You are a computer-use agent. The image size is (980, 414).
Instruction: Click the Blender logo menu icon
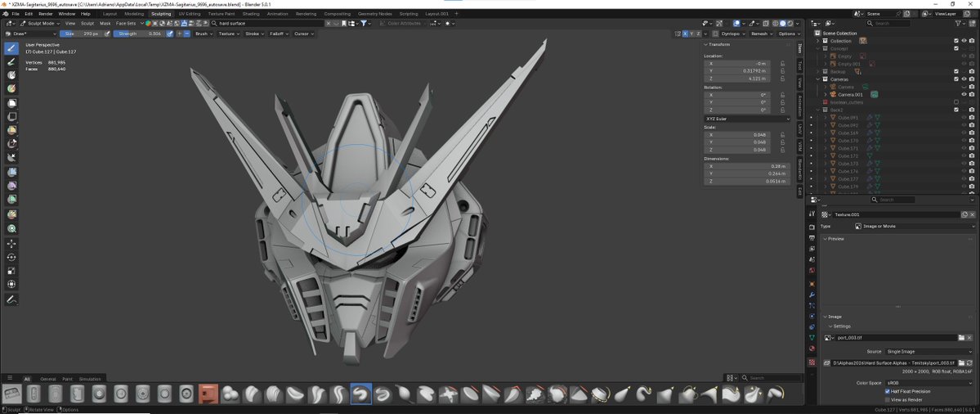5,13
